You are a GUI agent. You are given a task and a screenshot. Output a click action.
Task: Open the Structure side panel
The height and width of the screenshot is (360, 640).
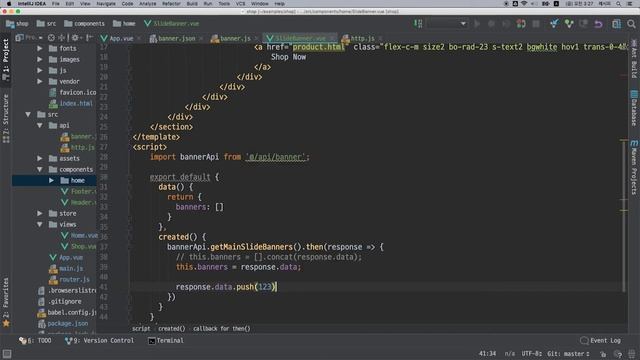[6, 118]
